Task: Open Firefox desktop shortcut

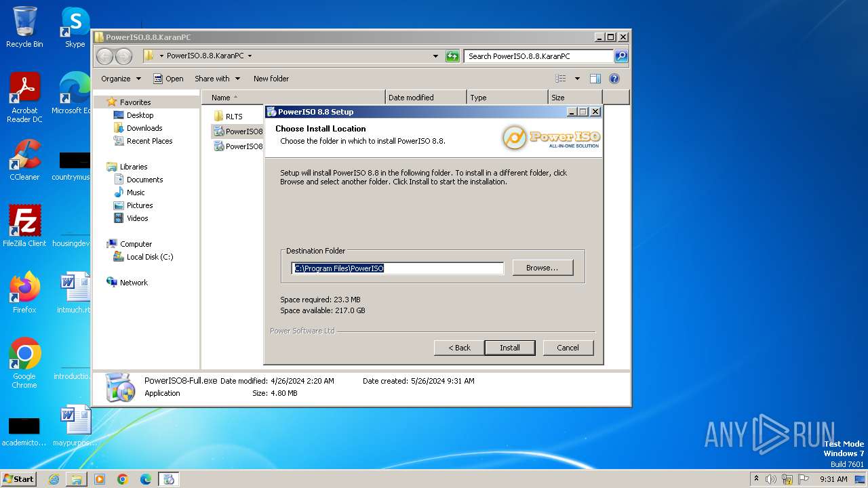Action: pos(24,293)
